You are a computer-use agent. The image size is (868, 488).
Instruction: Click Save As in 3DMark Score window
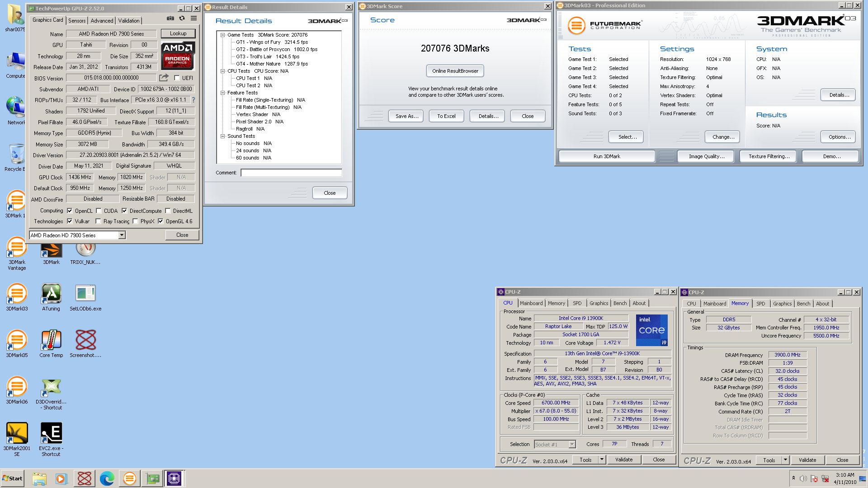406,116
